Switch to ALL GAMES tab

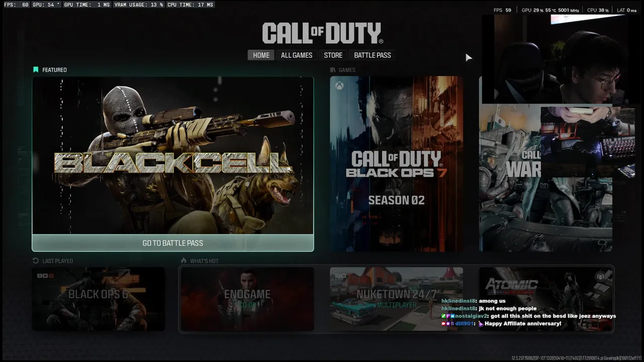tap(296, 55)
